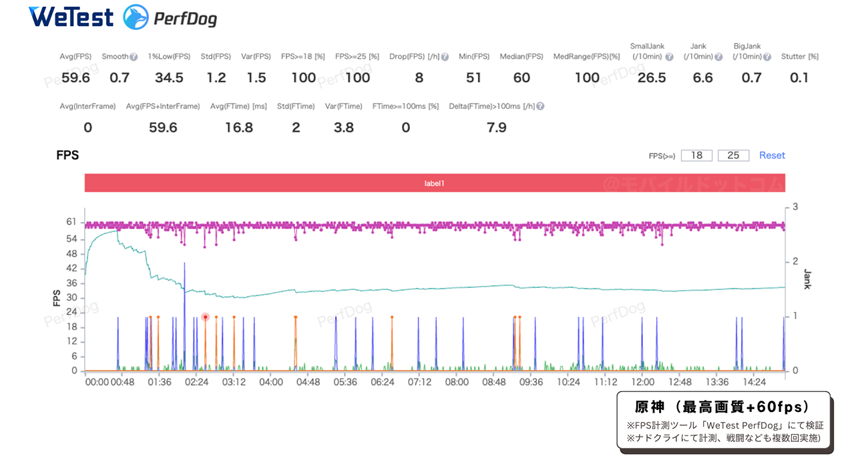Click the 08:00 time label on the axis
Viewport: 868px width, 458px height.
(x=457, y=383)
